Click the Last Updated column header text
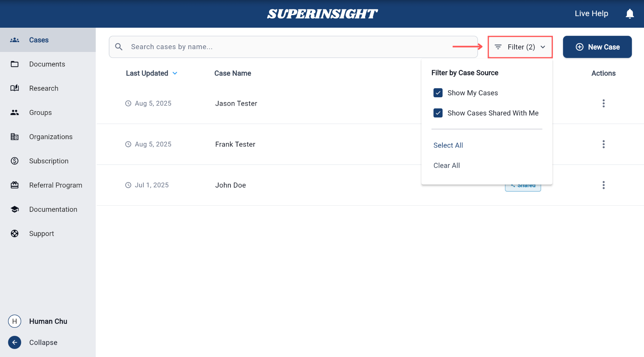This screenshot has width=644, height=357. (147, 73)
